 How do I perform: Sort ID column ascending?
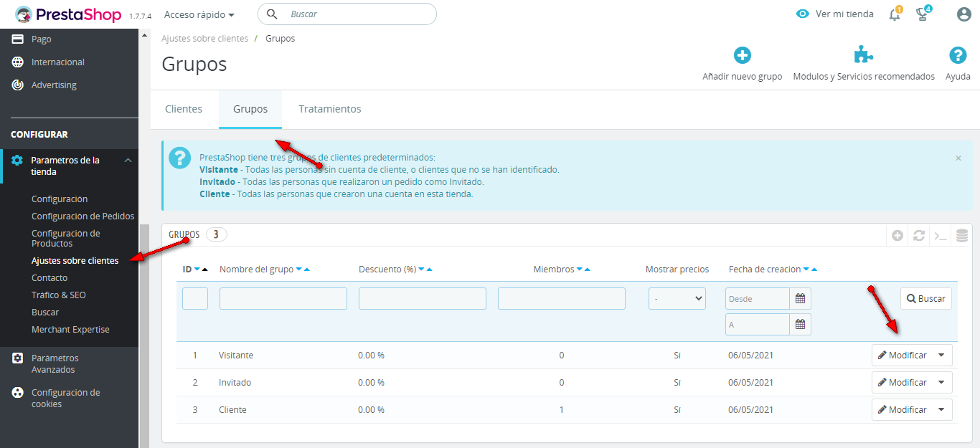pos(204,270)
